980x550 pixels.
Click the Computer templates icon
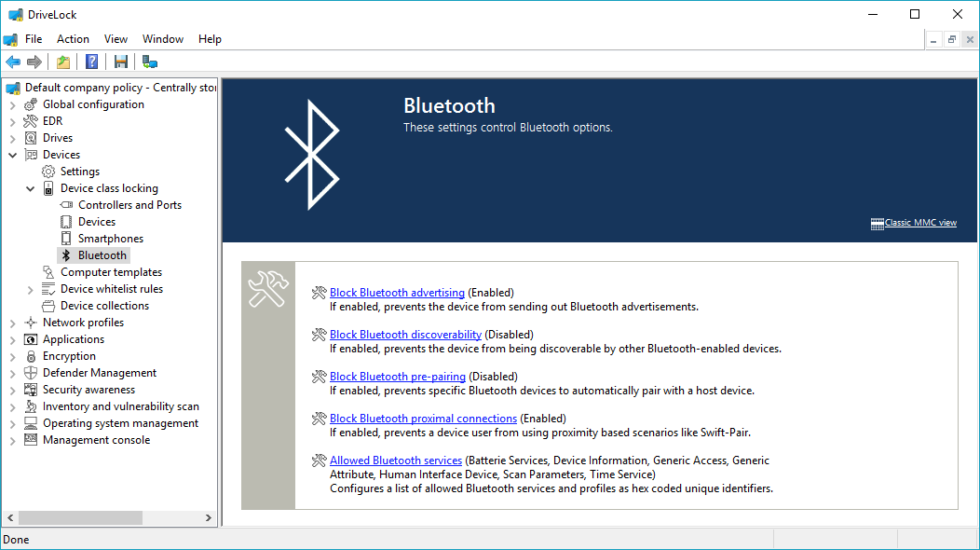48,272
